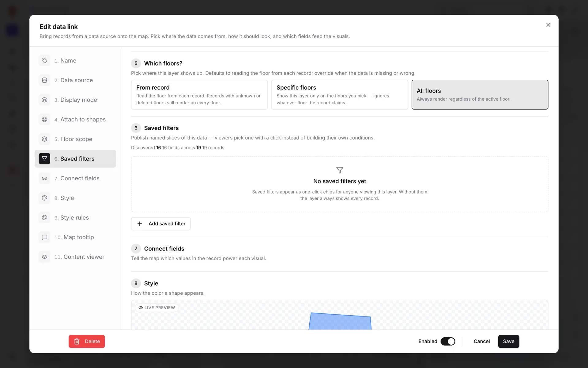This screenshot has height=368, width=588.
Task: Click the Which floors? section heading
Action: click(x=163, y=63)
